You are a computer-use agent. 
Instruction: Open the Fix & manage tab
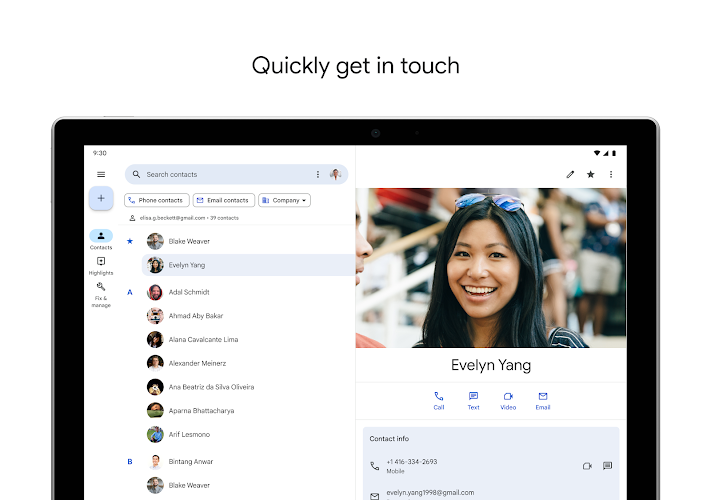pos(101,293)
